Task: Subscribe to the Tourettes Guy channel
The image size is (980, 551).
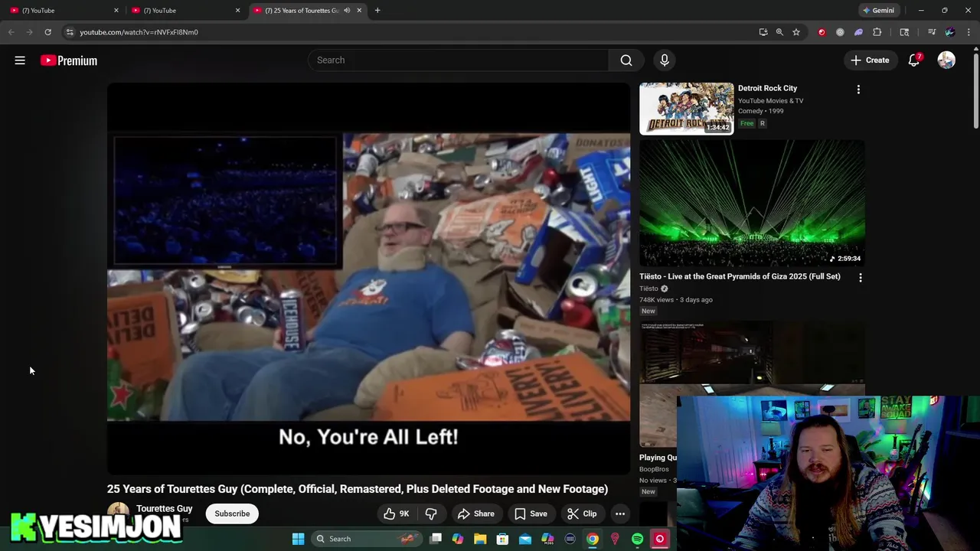Action: click(232, 514)
